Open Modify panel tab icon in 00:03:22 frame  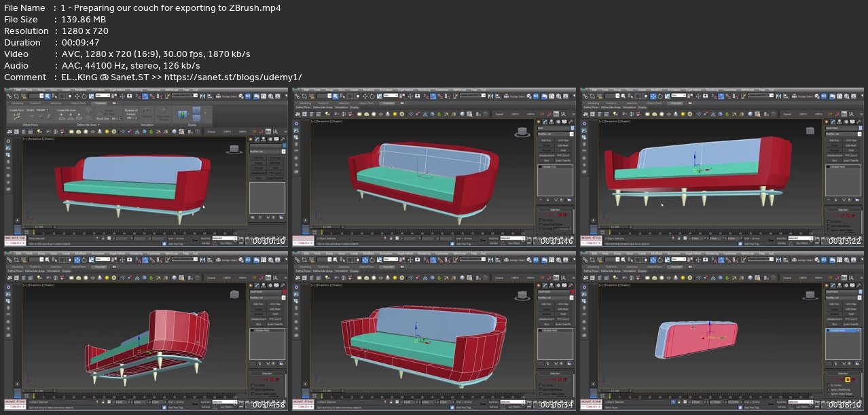pyautogui.click(x=833, y=122)
